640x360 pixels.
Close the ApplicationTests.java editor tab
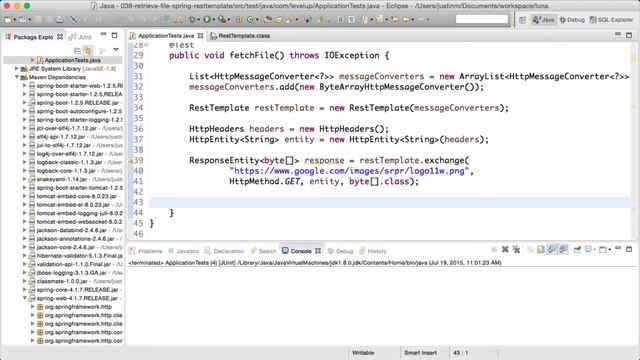pos(200,36)
